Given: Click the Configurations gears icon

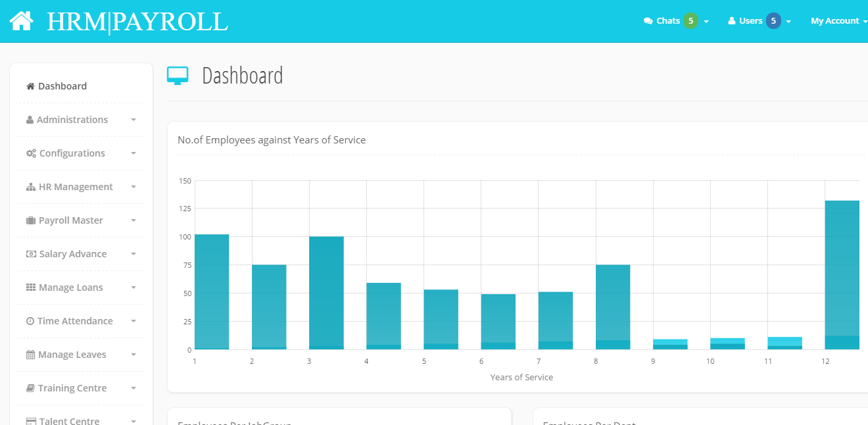Looking at the screenshot, I should pos(31,153).
